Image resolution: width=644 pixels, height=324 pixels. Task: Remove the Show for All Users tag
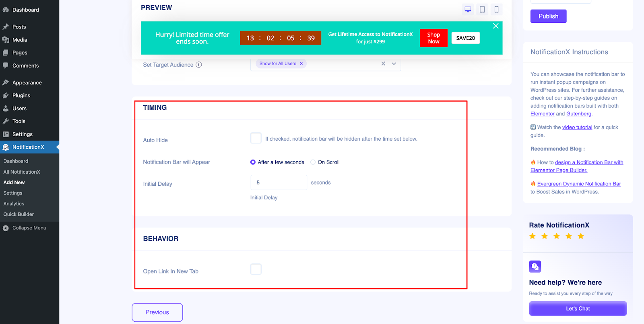pos(301,64)
